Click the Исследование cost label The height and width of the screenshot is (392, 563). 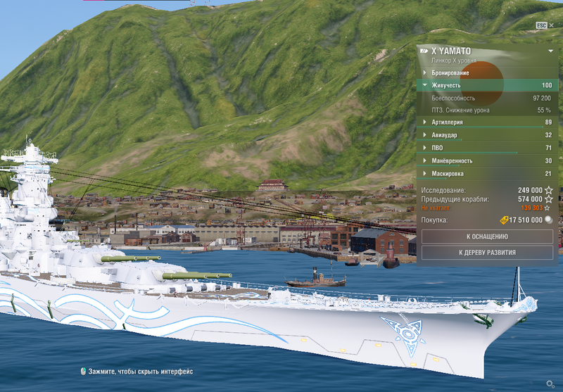click(443, 190)
